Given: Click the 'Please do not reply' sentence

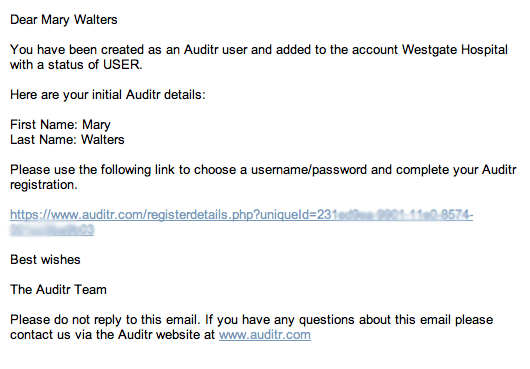Looking at the screenshot, I should tap(104, 320).
